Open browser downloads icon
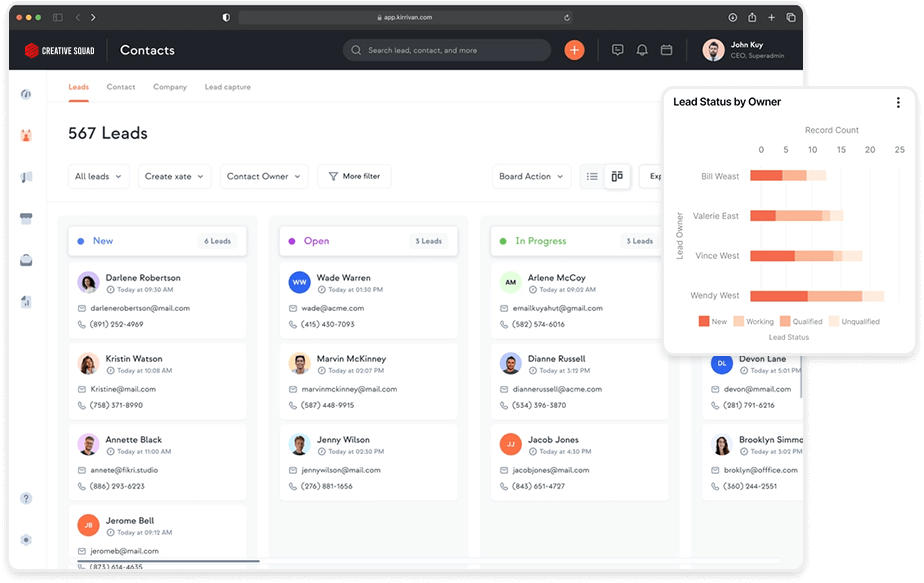924x583 pixels. coord(732,18)
